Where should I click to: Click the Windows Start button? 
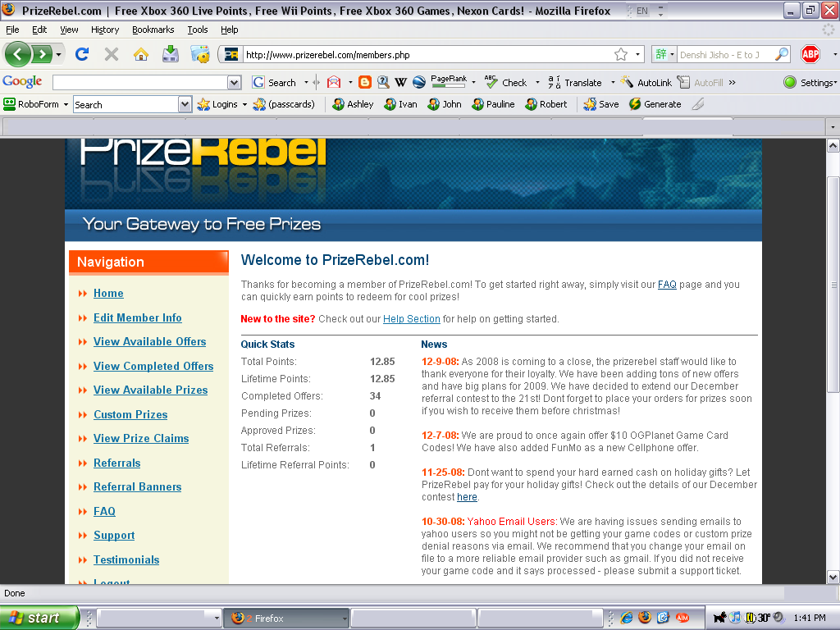click(39, 618)
